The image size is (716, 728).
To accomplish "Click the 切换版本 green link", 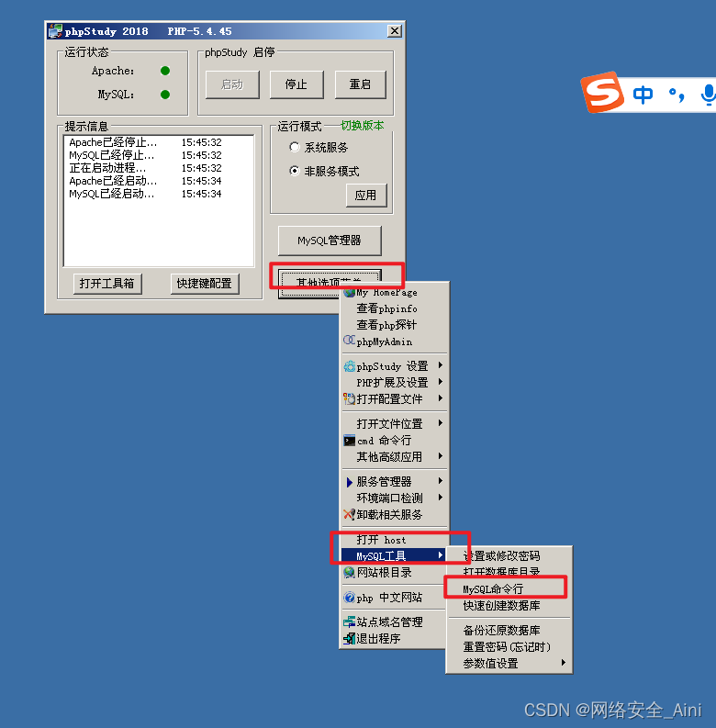I will pos(363,126).
